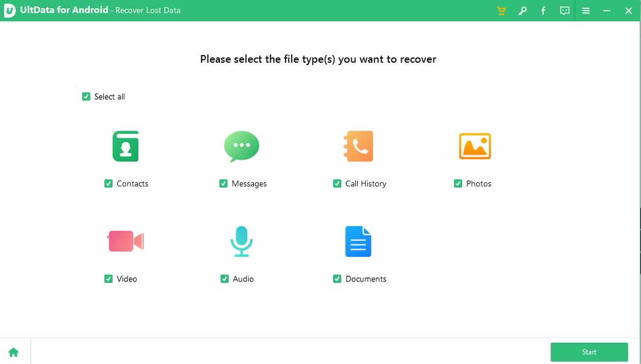The width and height of the screenshot is (641, 364).
Task: Click the pink Video camera icon
Action: pos(126,241)
